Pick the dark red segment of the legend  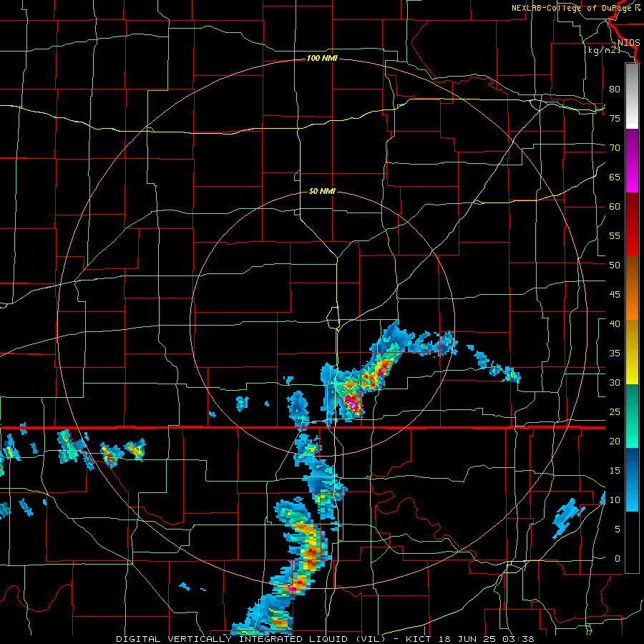(632, 225)
